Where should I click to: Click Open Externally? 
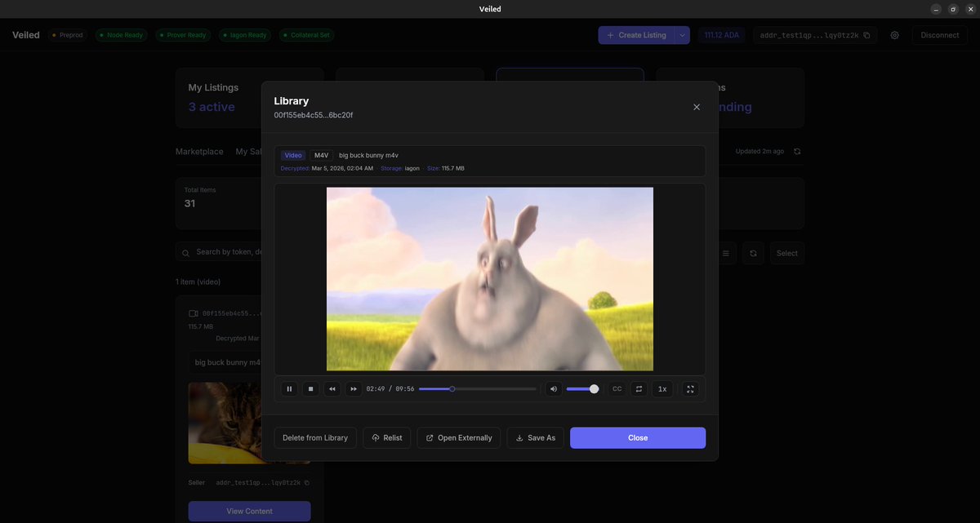[x=459, y=438]
